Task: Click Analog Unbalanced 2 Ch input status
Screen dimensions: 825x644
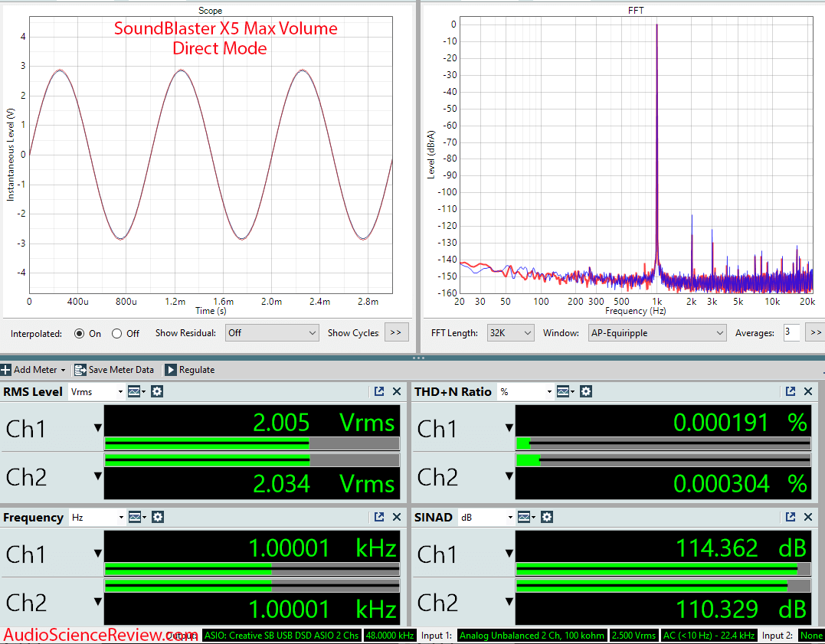Action: coord(532,636)
